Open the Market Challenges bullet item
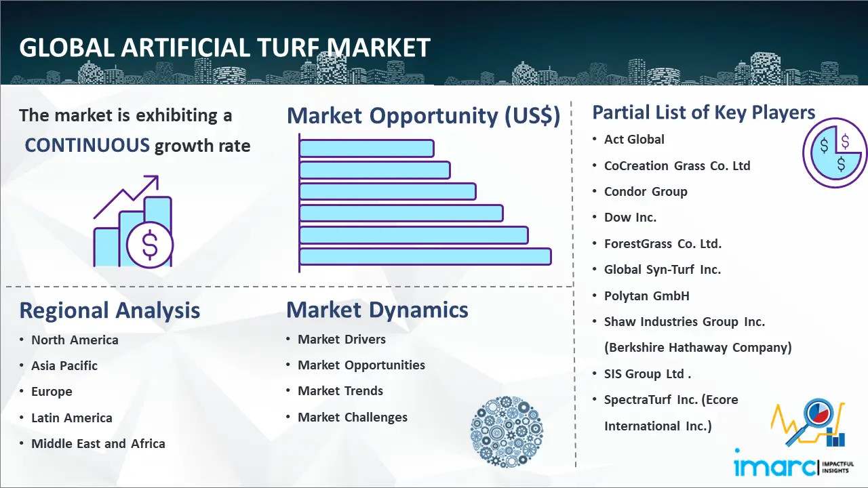Image resolution: width=868 pixels, height=488 pixels. pos(353,418)
